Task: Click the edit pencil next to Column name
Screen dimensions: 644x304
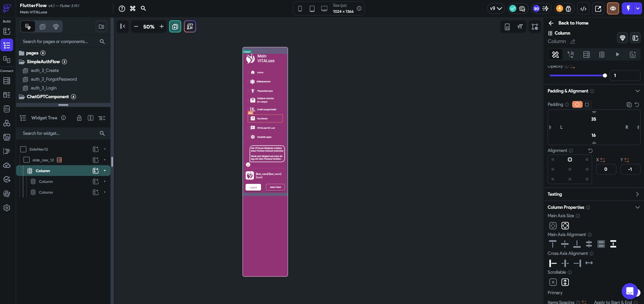Action: click(x=573, y=42)
